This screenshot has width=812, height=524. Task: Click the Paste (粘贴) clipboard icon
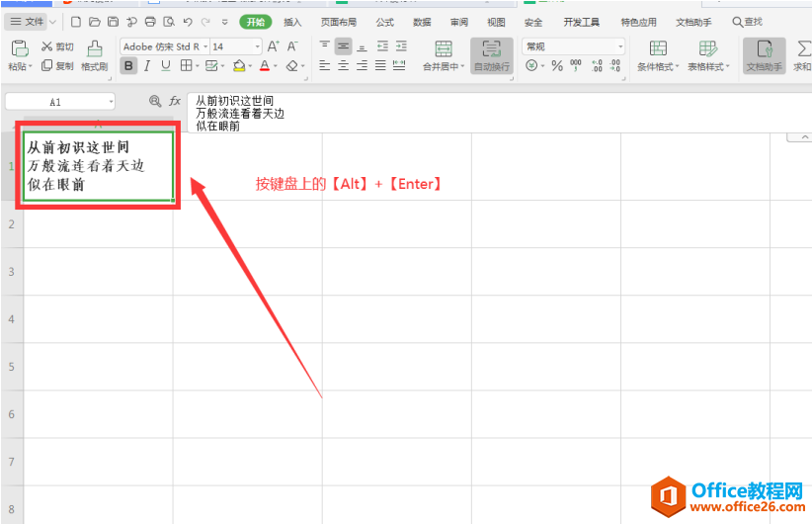20,48
